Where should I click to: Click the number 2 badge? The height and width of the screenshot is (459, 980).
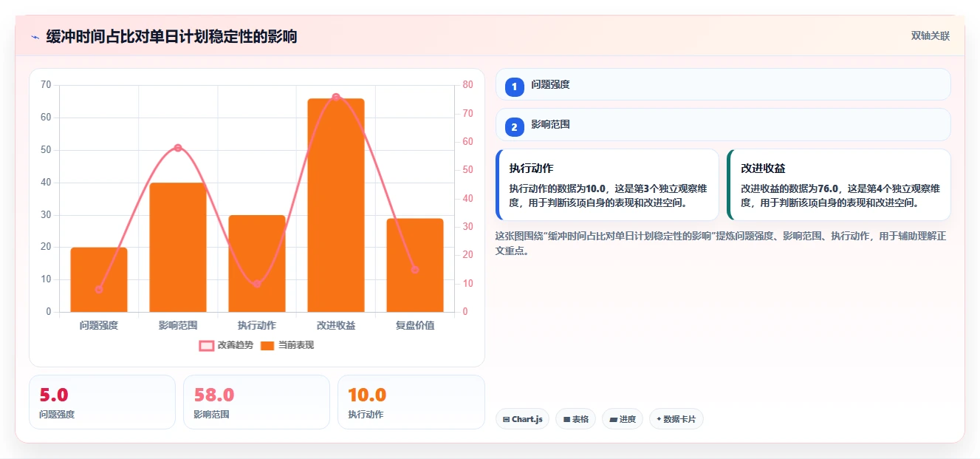click(515, 127)
